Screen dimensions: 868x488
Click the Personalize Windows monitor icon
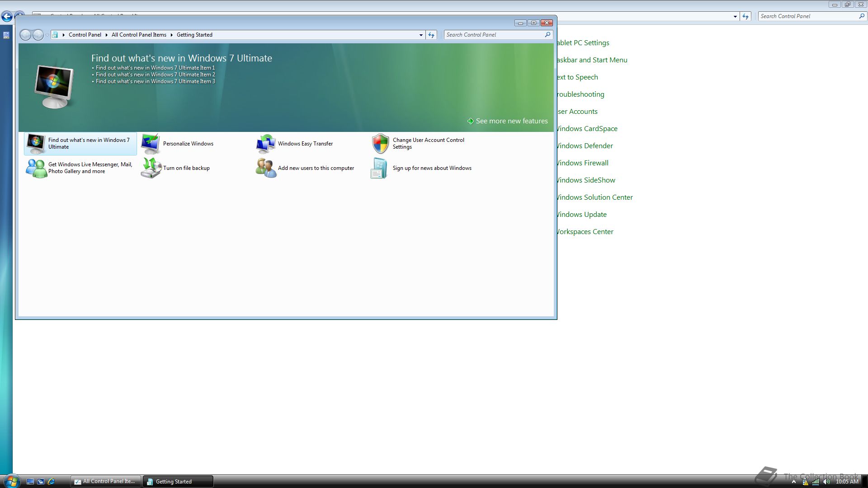151,144
